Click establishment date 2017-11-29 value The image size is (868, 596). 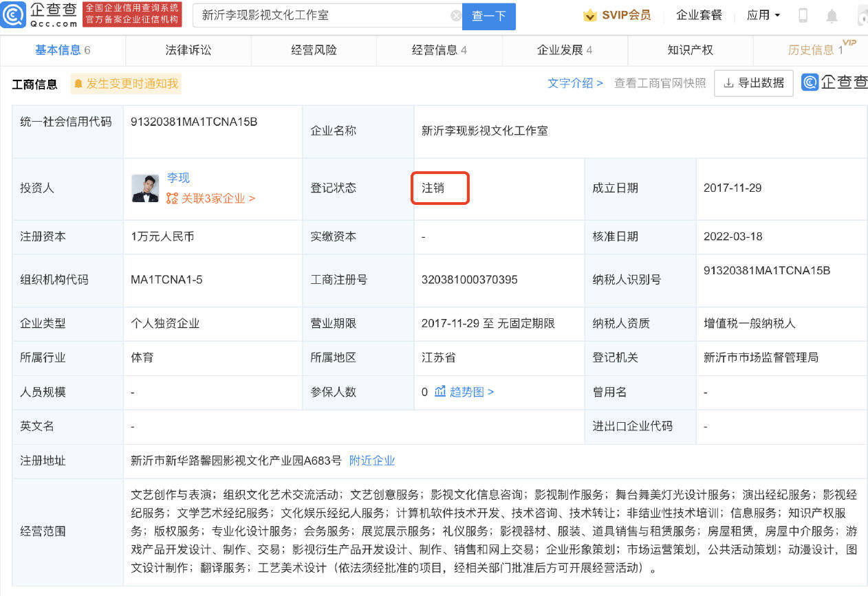click(733, 188)
